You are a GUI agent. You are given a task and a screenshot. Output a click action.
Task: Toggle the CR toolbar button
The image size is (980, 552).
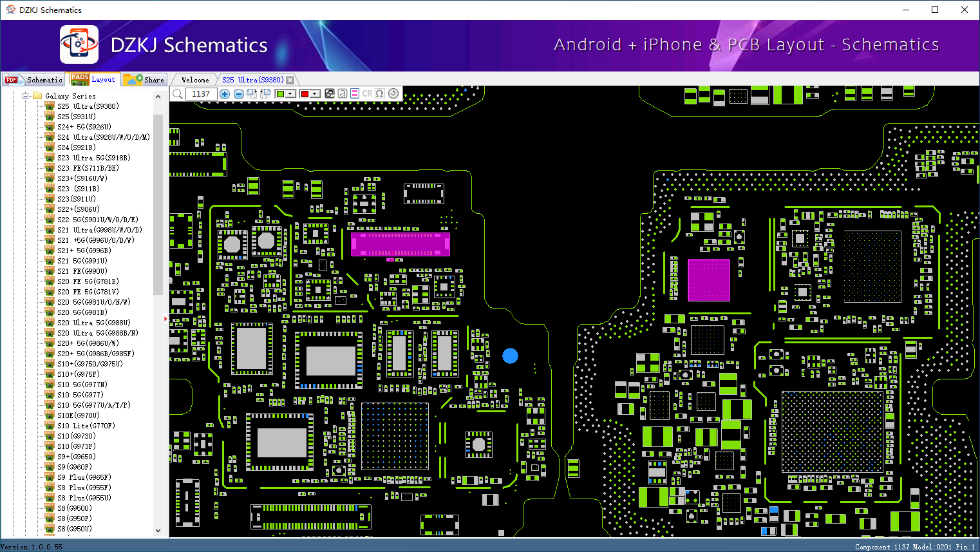coord(367,93)
